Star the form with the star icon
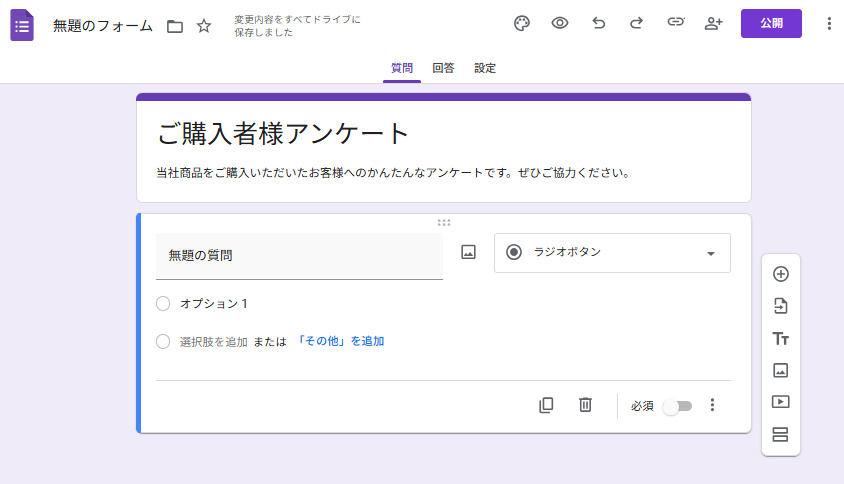Viewport: 844px width, 484px height. (204, 26)
